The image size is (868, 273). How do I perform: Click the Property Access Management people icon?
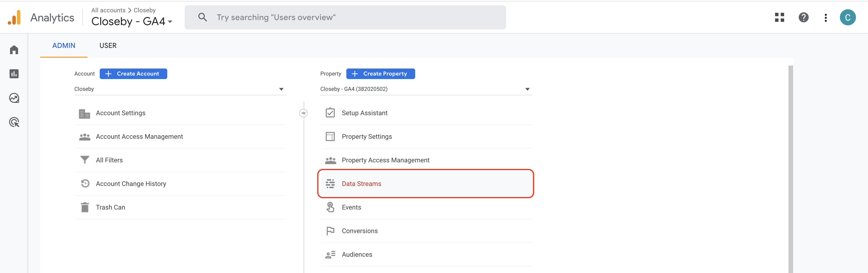pyautogui.click(x=331, y=160)
